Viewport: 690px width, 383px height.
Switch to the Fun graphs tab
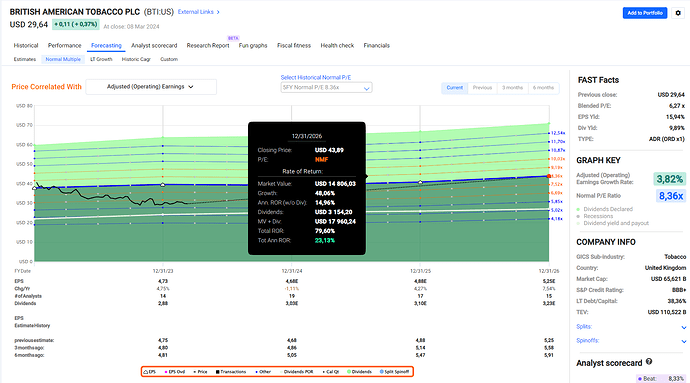pos(253,45)
